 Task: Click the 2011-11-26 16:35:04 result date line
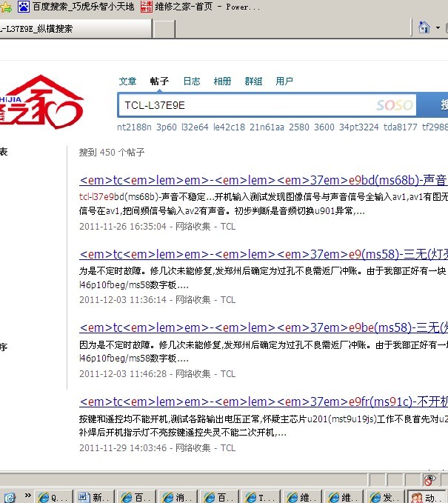pyautogui.click(x=157, y=227)
